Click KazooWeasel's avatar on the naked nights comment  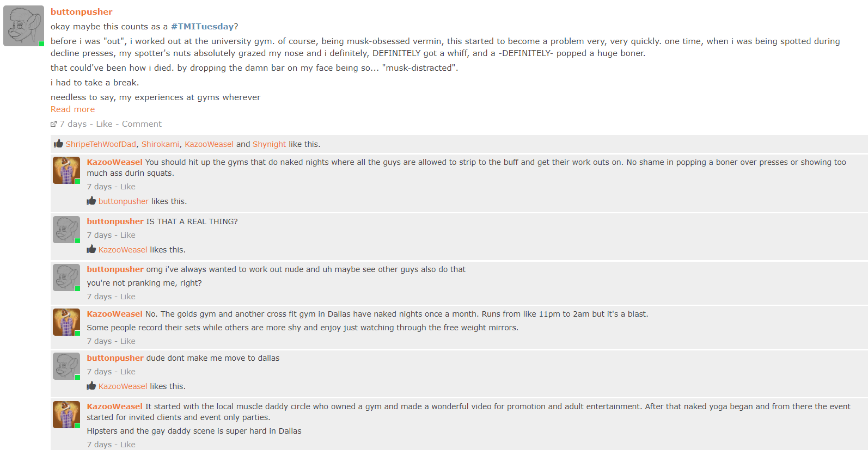[x=66, y=170]
